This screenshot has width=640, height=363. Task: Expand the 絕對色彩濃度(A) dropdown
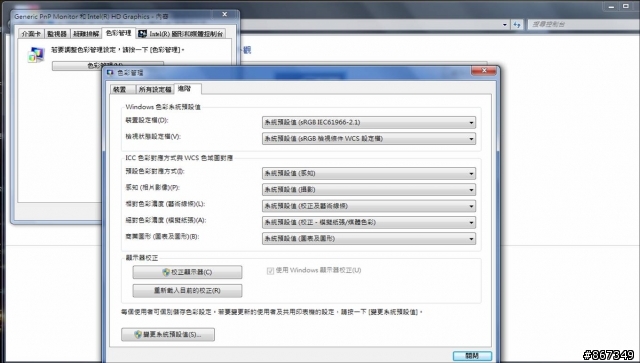point(369,222)
